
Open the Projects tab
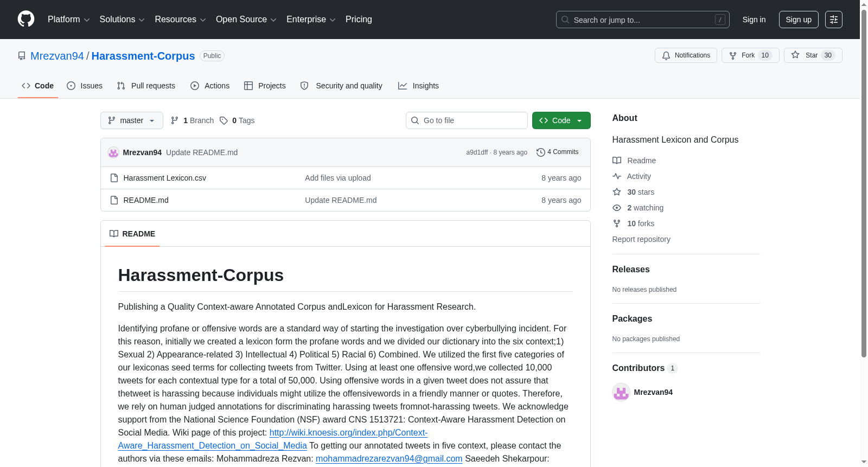(265, 86)
